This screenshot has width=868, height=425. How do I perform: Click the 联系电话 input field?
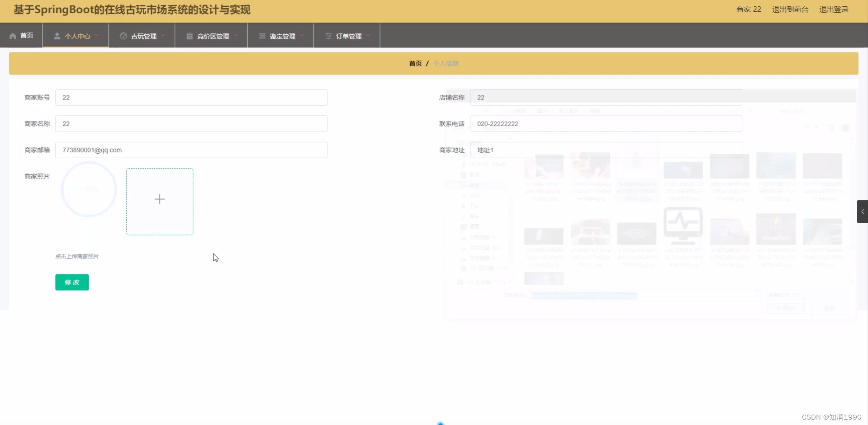605,123
